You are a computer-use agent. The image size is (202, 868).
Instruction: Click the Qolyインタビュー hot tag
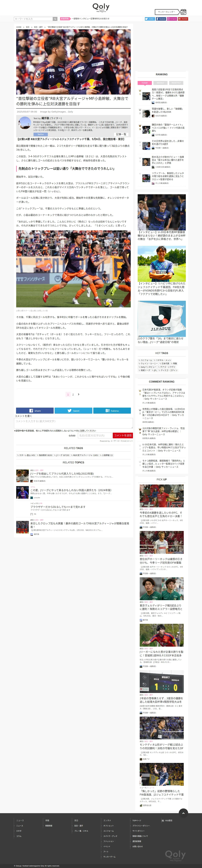coord(147,367)
